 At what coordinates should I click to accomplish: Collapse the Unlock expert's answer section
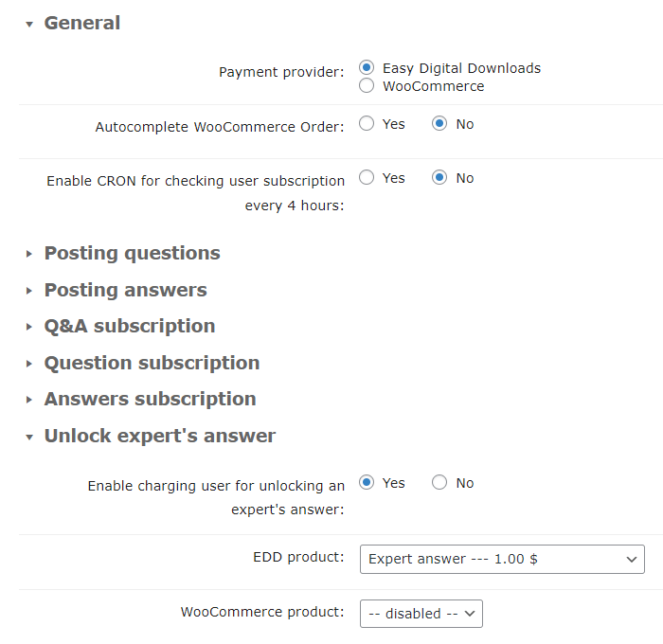click(30, 437)
